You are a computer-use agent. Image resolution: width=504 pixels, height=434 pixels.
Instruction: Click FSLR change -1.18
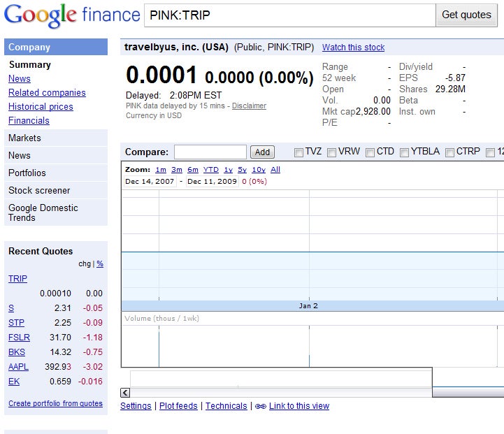pyautogui.click(x=92, y=338)
